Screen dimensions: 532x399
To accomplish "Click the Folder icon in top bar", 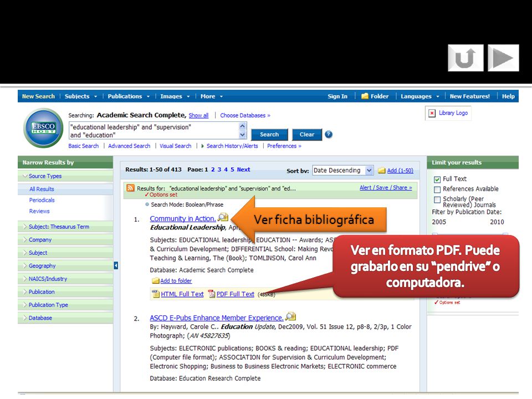I will 365,96.
